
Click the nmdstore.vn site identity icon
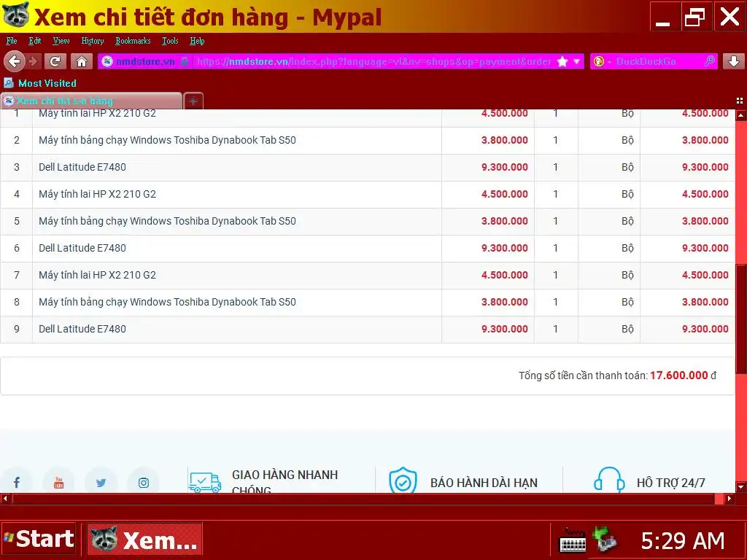point(108,61)
